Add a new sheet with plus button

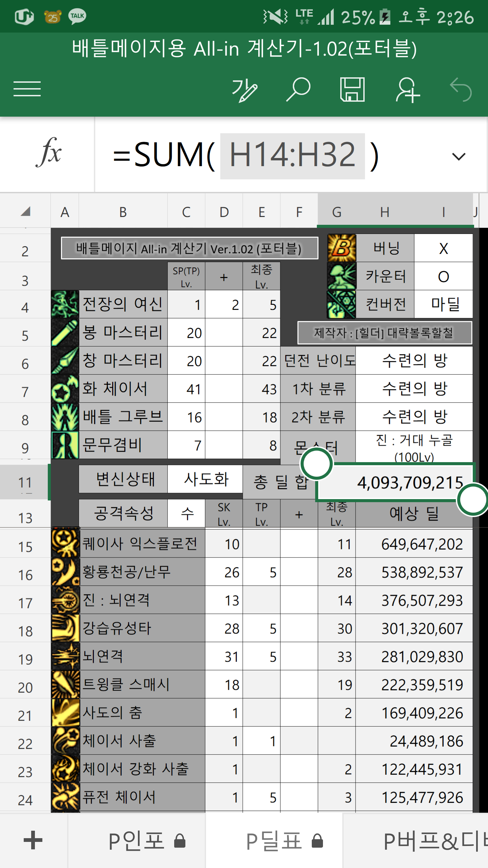33,840
